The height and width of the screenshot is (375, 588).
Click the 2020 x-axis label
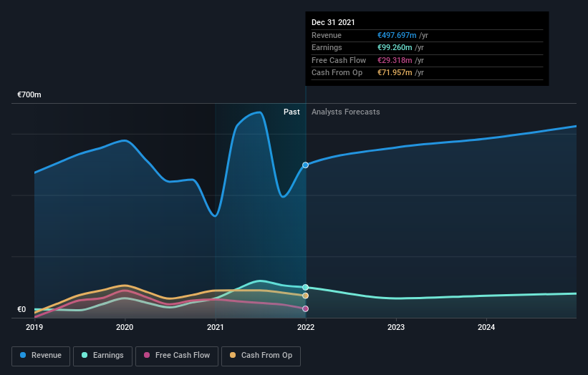click(125, 328)
